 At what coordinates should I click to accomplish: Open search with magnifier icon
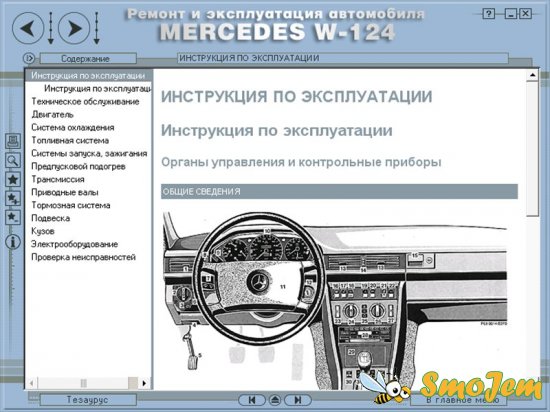coord(13,160)
